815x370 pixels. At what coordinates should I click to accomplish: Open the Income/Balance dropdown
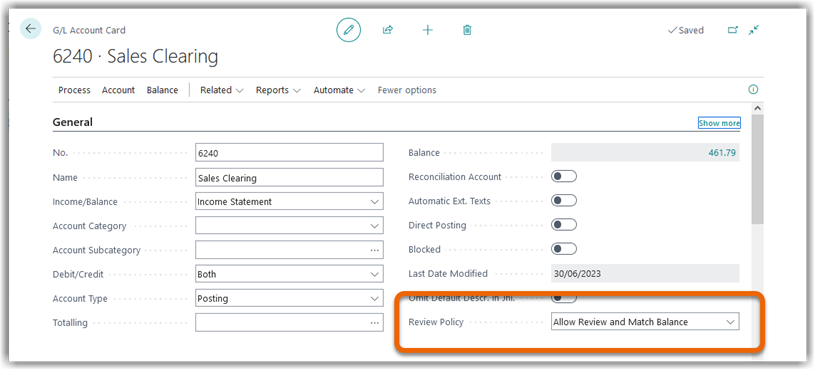pyautogui.click(x=290, y=202)
